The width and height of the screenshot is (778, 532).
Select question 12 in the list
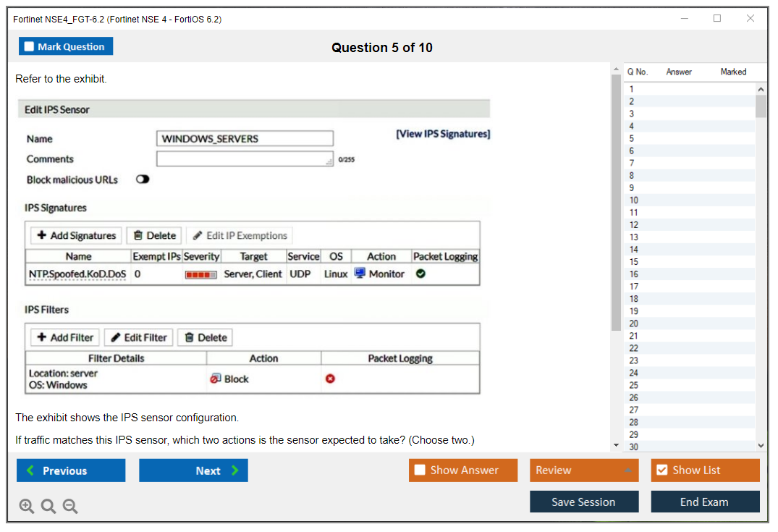point(634,225)
